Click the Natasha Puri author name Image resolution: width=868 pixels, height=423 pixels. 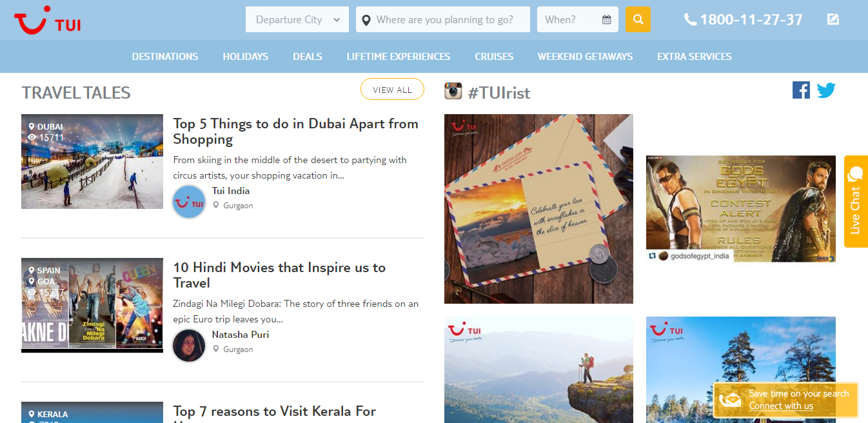click(241, 335)
